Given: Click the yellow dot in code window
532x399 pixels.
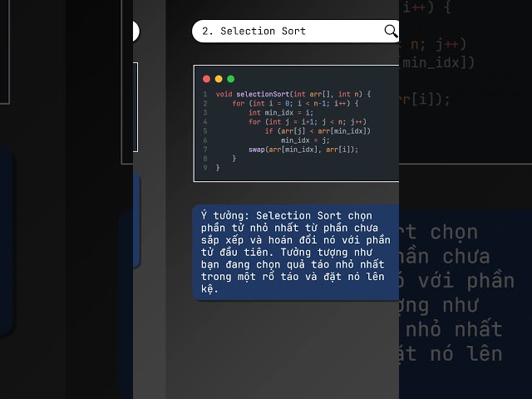Looking at the screenshot, I should click(219, 79).
